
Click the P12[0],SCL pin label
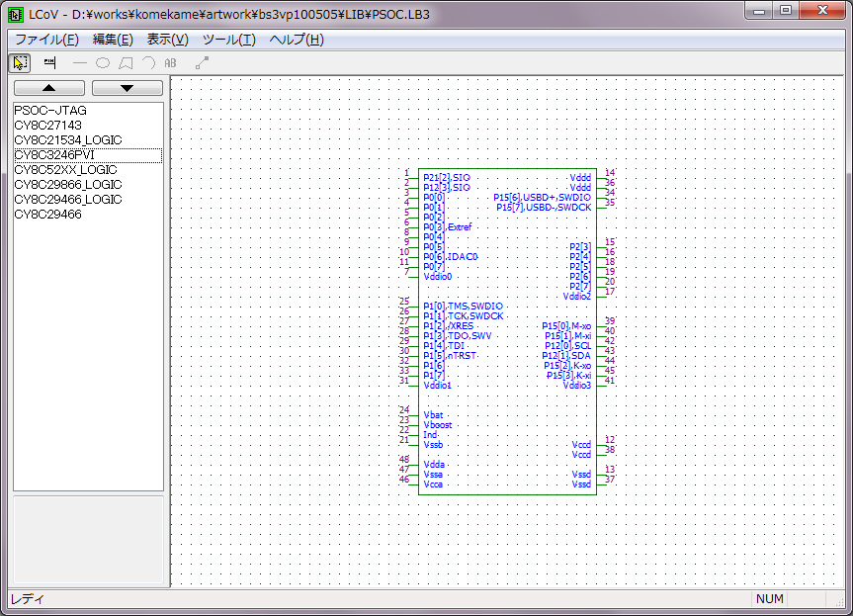pos(567,345)
